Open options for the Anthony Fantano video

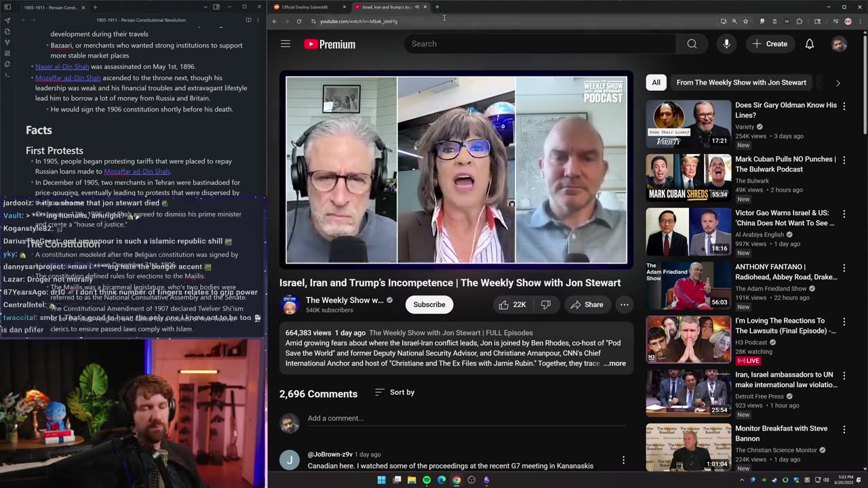click(x=844, y=268)
